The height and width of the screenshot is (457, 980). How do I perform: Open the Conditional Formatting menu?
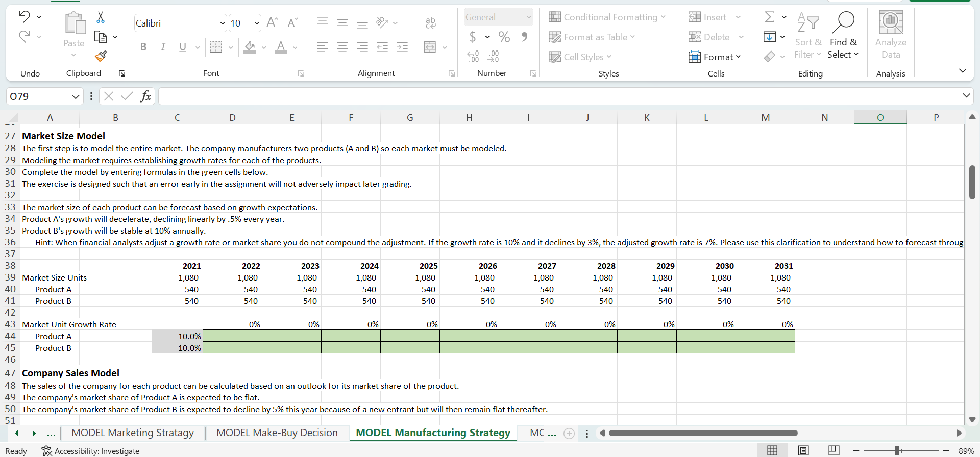click(607, 17)
